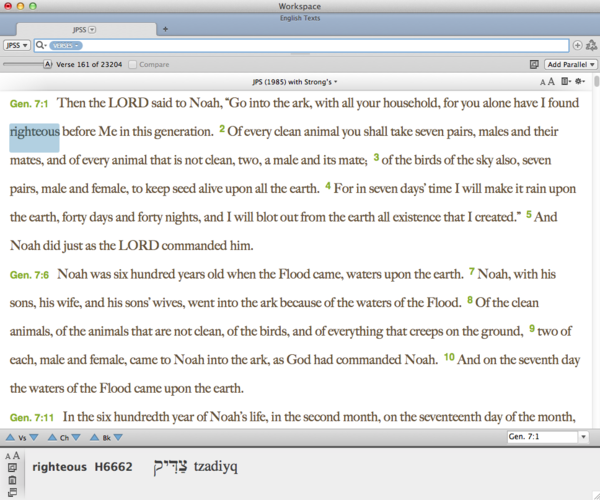Click the green Gen. 7:11 reference
Image resolution: width=600 pixels, height=500 pixels.
[x=32, y=418]
